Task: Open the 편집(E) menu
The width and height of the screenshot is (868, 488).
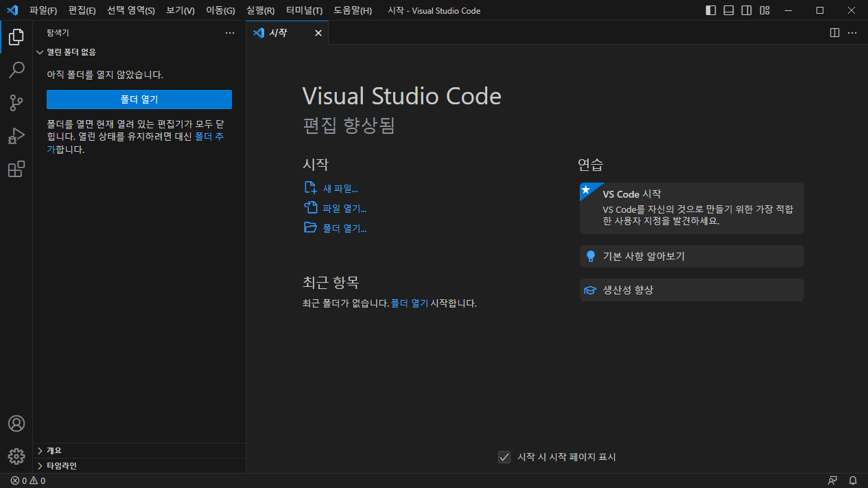Action: click(x=82, y=10)
